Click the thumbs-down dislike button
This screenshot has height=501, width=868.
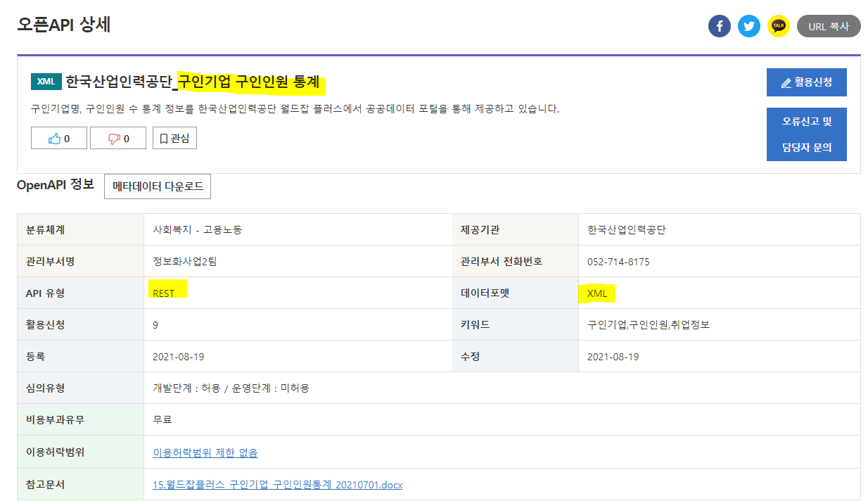pos(118,138)
